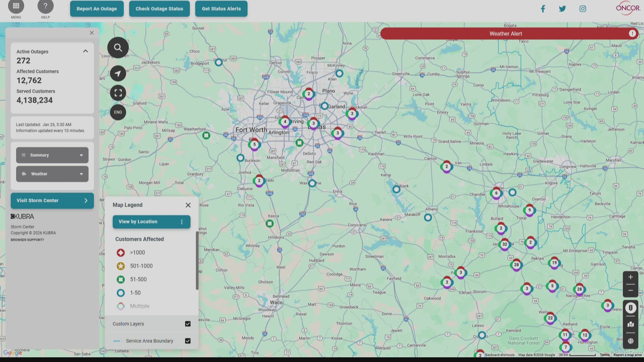
Task: Open HELP from the top bar
Action: (x=46, y=5)
